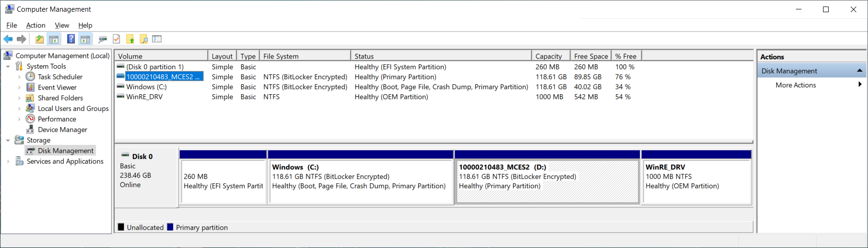This screenshot has height=248, width=868.
Task: Click the Task Scheduler clock icon
Action: pos(30,76)
